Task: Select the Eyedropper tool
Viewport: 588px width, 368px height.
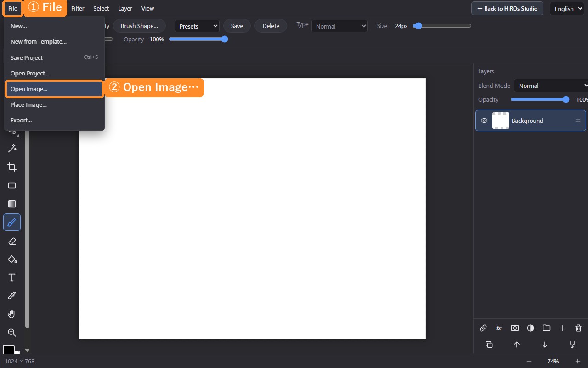Action: point(12,296)
